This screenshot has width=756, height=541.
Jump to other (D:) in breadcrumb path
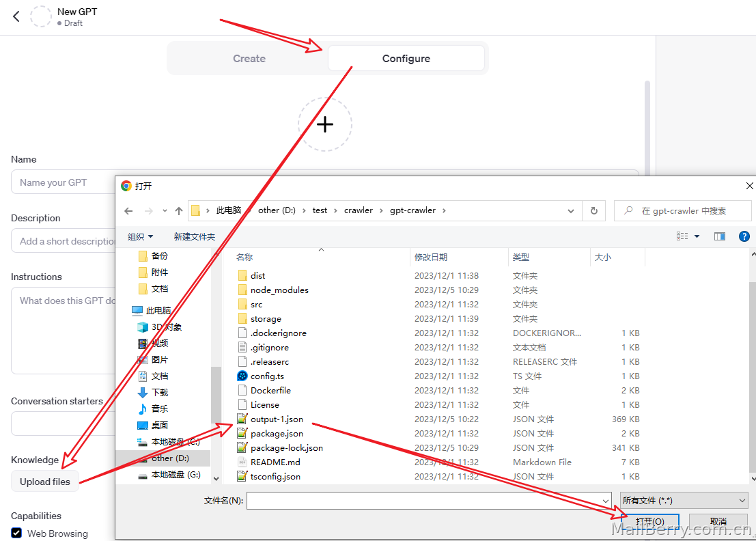pos(277,210)
